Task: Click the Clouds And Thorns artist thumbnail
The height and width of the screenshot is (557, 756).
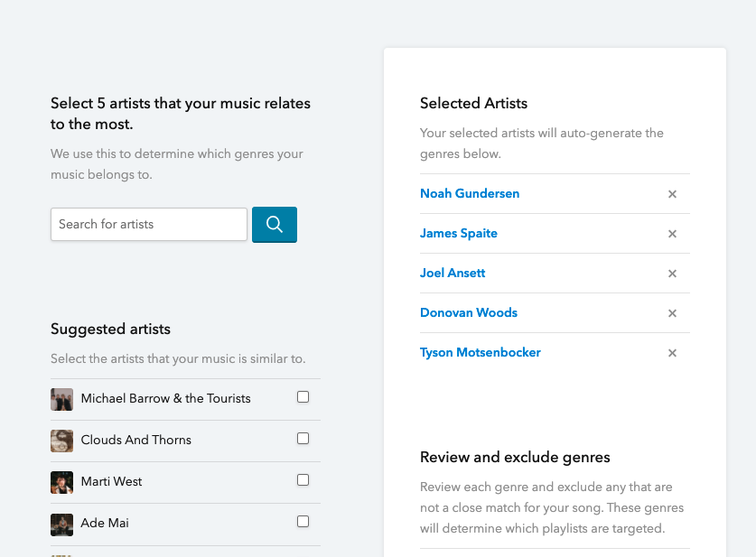Action: (x=61, y=441)
